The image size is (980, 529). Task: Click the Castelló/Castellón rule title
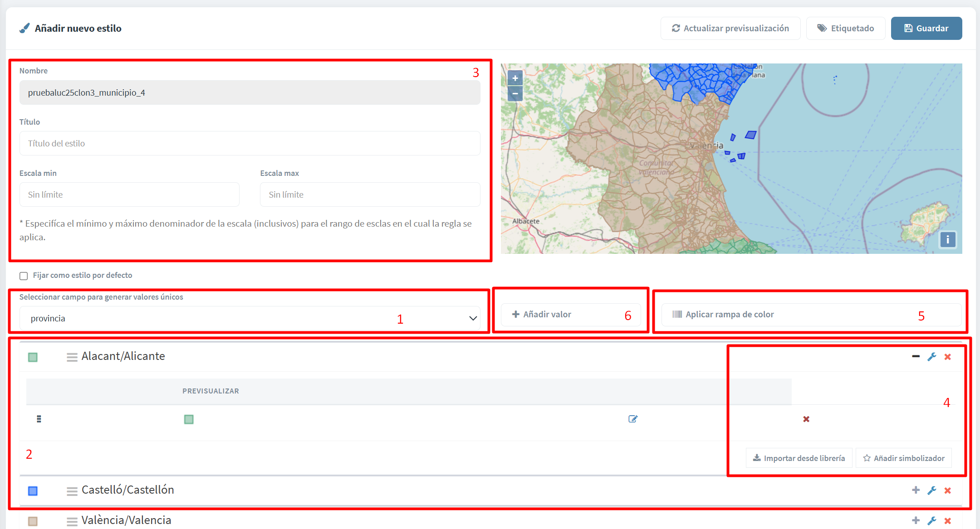(127, 490)
